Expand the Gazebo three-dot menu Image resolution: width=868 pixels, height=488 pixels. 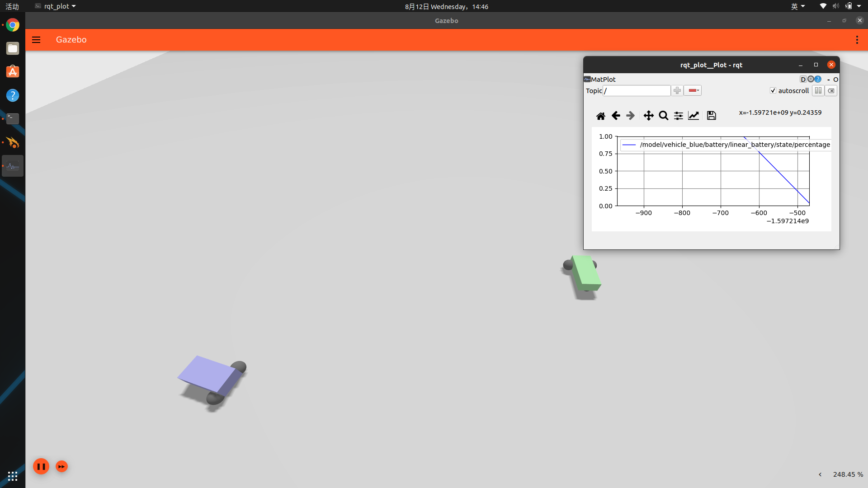(x=856, y=40)
